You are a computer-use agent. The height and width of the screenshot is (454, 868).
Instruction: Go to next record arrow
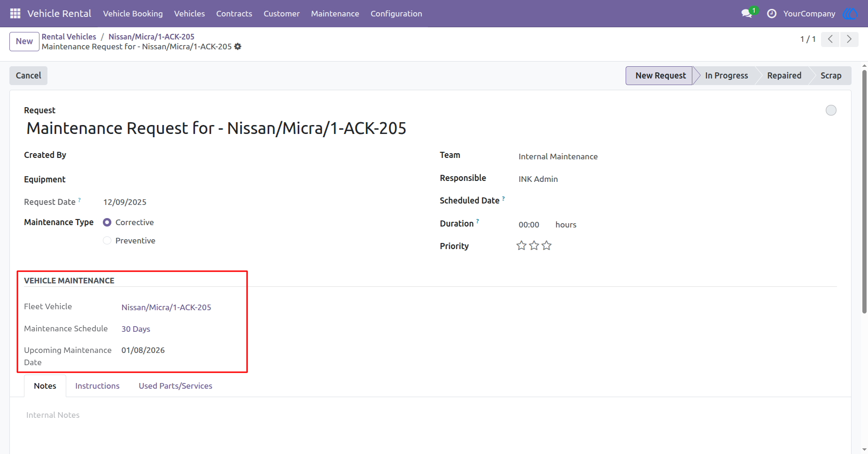click(849, 39)
